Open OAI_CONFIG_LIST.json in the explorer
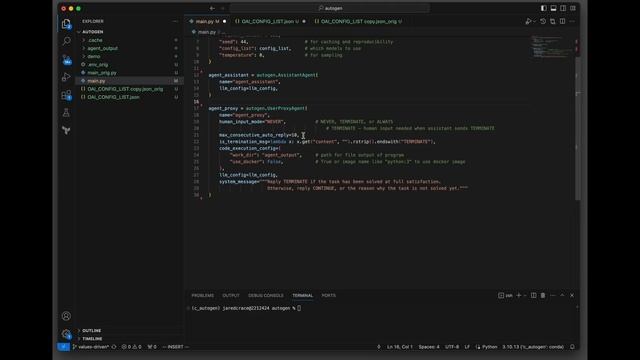The height and width of the screenshot is (360, 640). click(113, 97)
